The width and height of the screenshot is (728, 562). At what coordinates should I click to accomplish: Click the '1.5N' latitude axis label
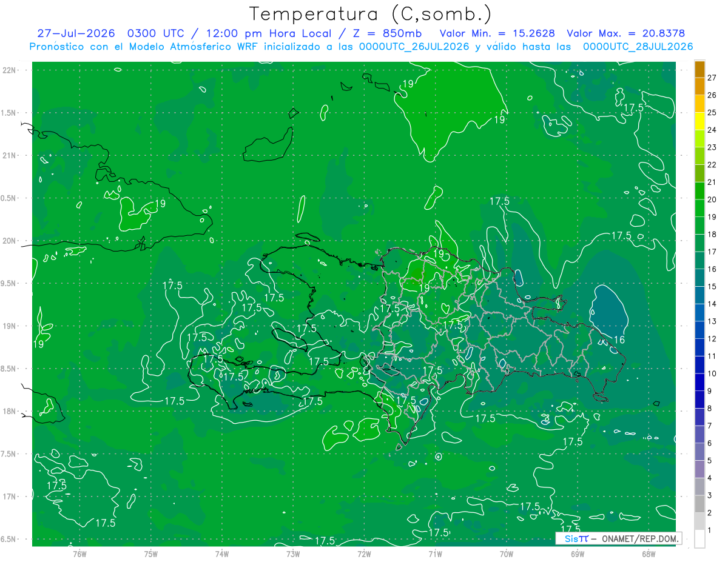pos(9,113)
